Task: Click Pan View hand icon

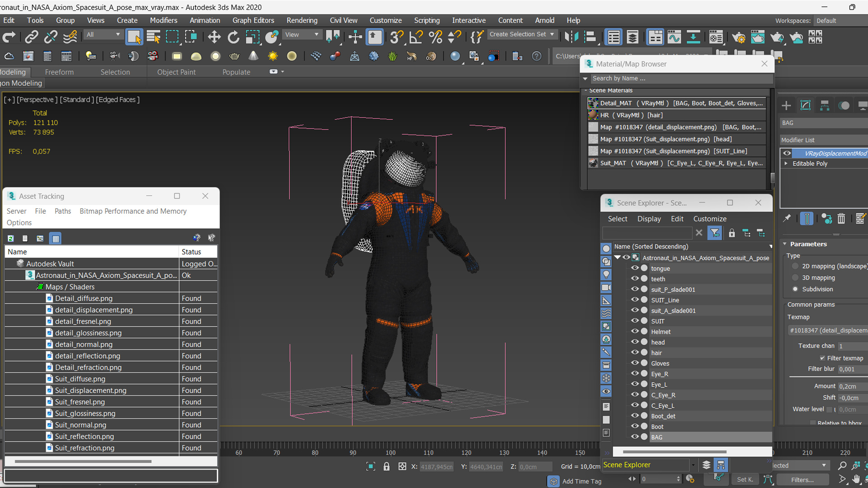Action: [x=856, y=479]
